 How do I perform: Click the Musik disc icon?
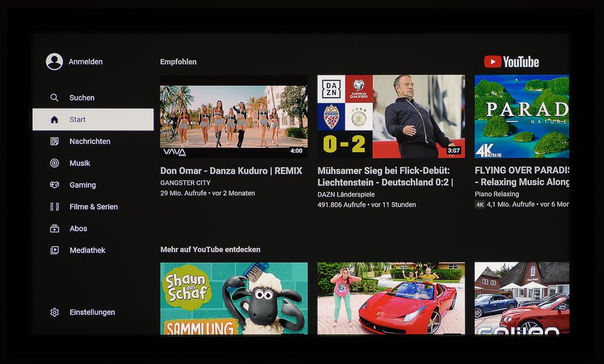point(54,163)
